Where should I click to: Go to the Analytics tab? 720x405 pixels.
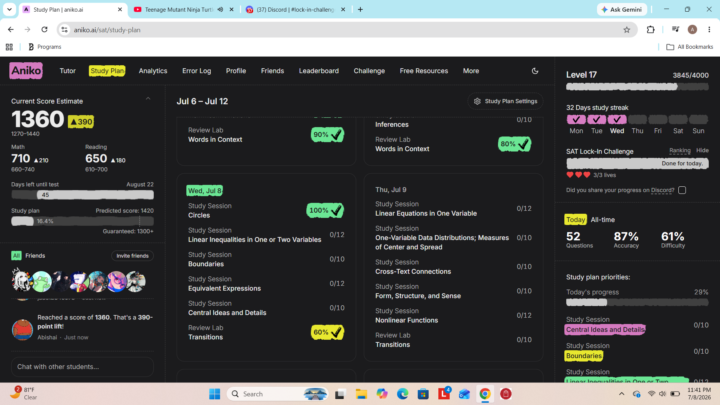153,71
